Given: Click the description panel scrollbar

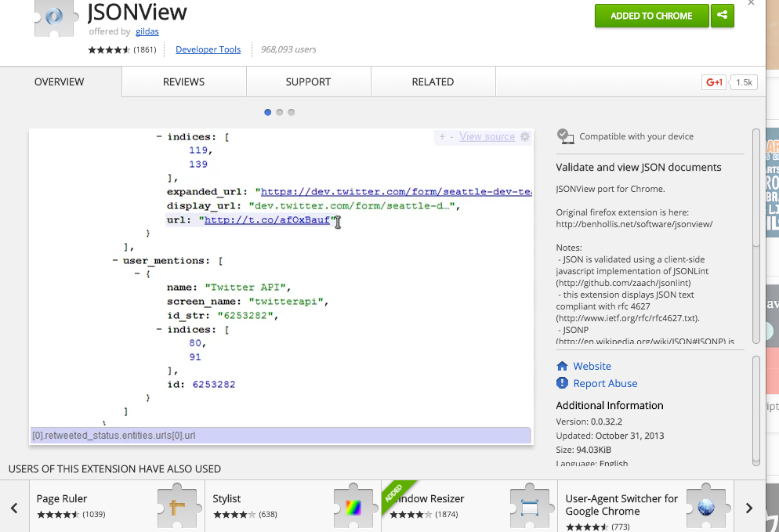Looking at the screenshot, I should click(x=755, y=188).
